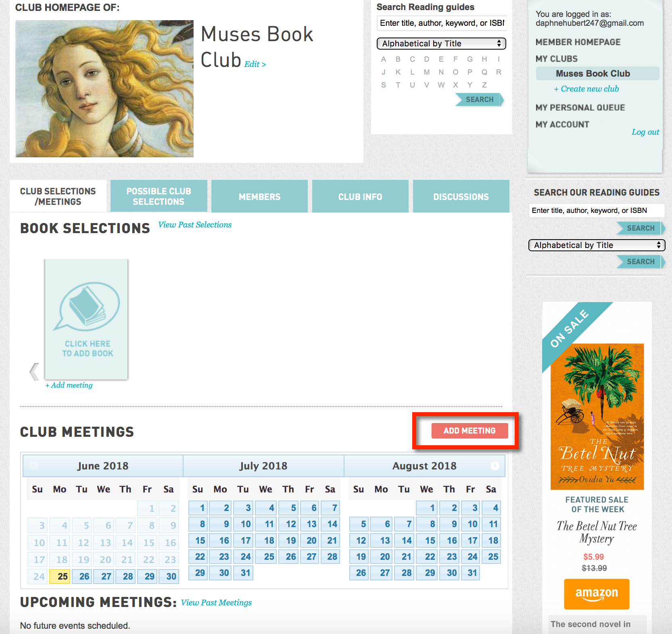Open the Members tab
Image resolution: width=672 pixels, height=634 pixels.
click(x=259, y=197)
